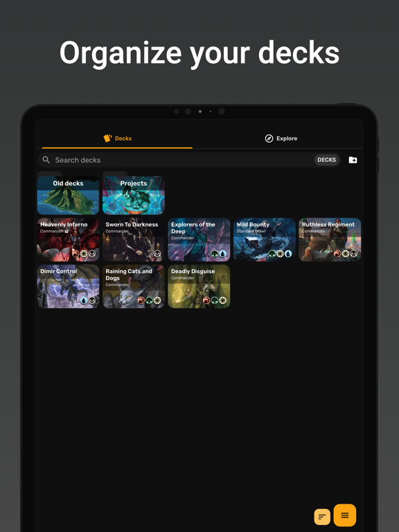
Task: Open the orange menu floating button
Action: tap(345, 515)
